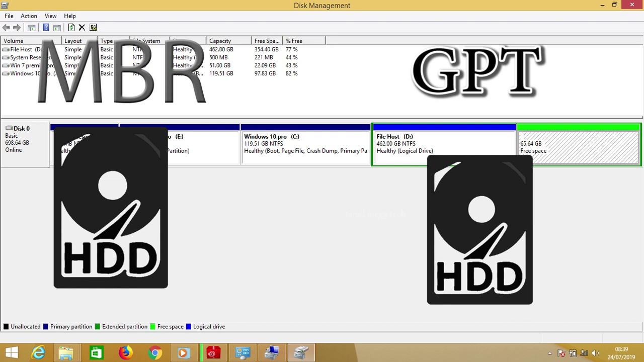Toggle the Show/Hide Action Pane toolbar icon

point(57,28)
